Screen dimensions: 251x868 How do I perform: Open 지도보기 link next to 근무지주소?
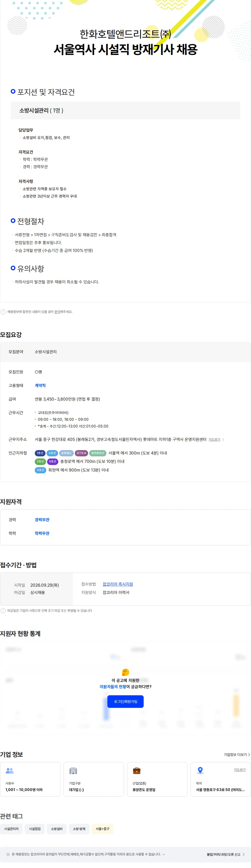[214, 439]
